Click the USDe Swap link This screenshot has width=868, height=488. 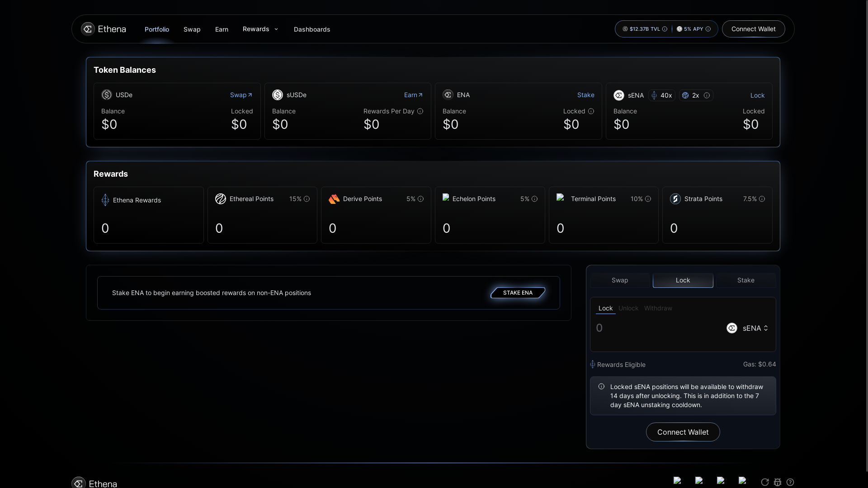point(241,95)
